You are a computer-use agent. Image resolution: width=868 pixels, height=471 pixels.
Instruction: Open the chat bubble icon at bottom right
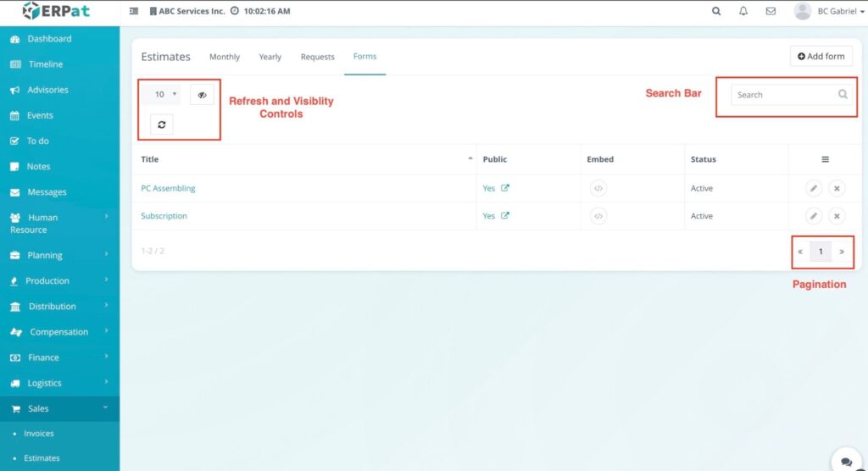[x=845, y=461]
